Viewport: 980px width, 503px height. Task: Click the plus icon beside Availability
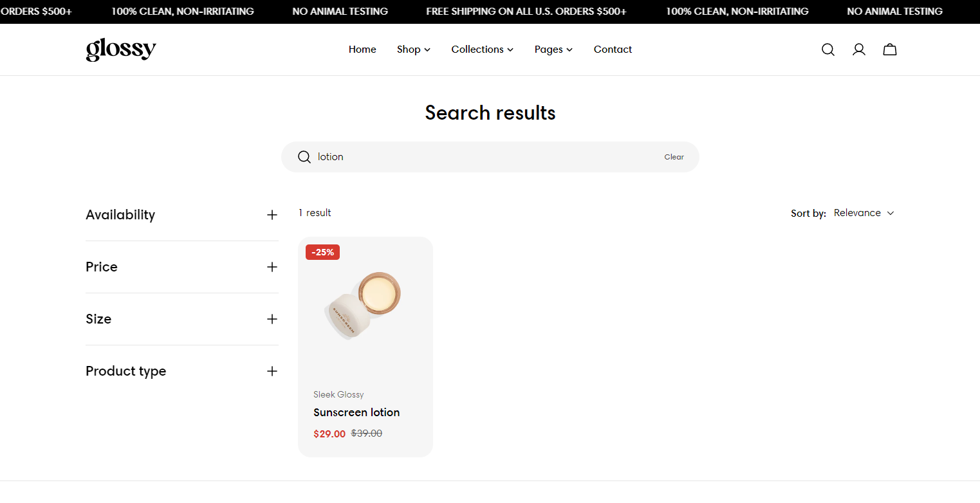click(x=272, y=215)
